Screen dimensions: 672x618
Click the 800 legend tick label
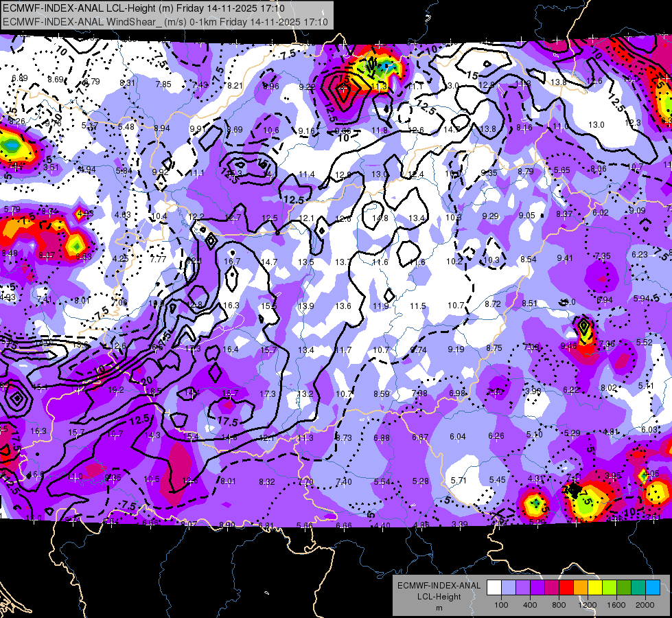click(x=559, y=605)
